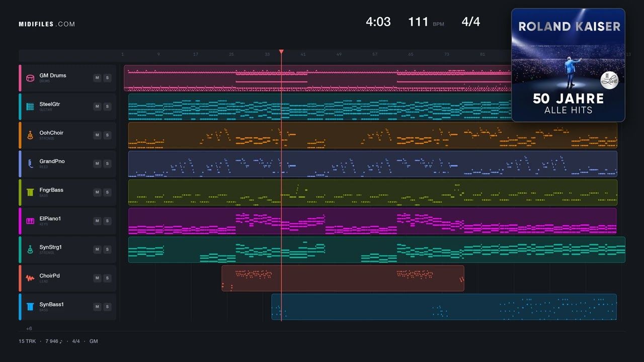Select the SteelGtr track name
The image size is (644, 362).
[x=50, y=104]
